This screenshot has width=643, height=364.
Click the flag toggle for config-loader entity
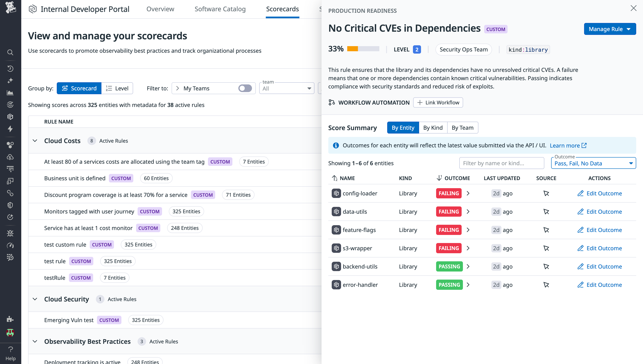click(x=546, y=193)
